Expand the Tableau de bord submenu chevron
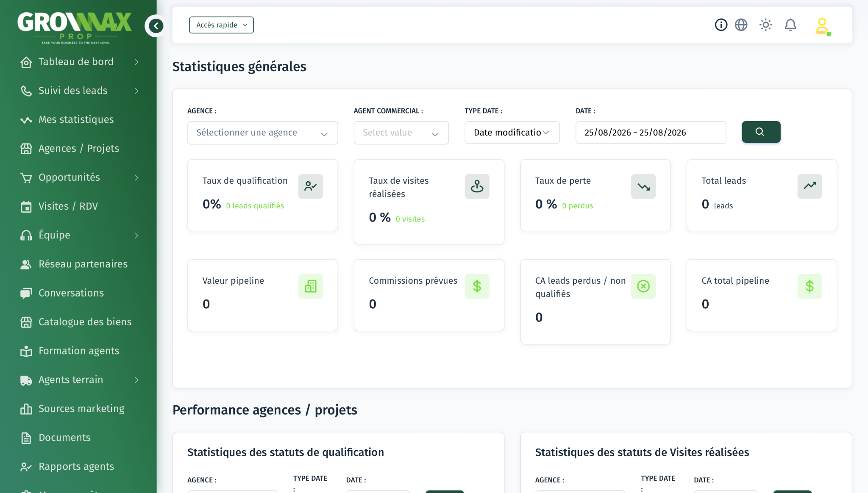The image size is (868, 493). [136, 62]
